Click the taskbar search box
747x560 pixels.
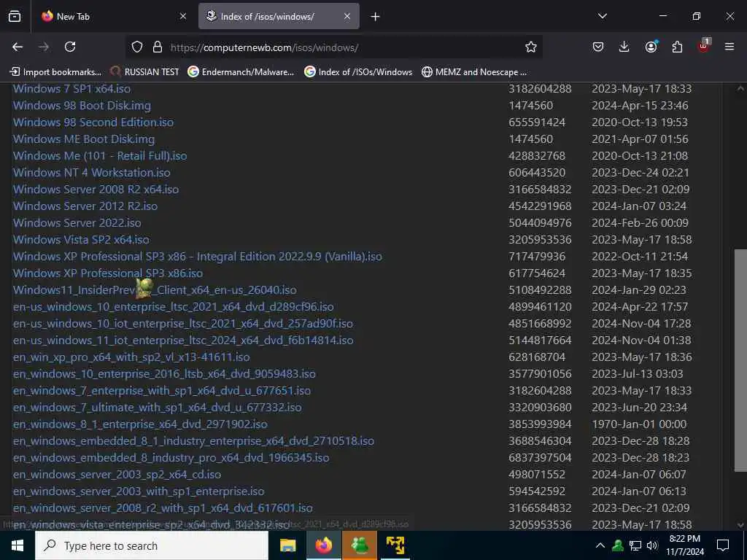click(x=152, y=545)
